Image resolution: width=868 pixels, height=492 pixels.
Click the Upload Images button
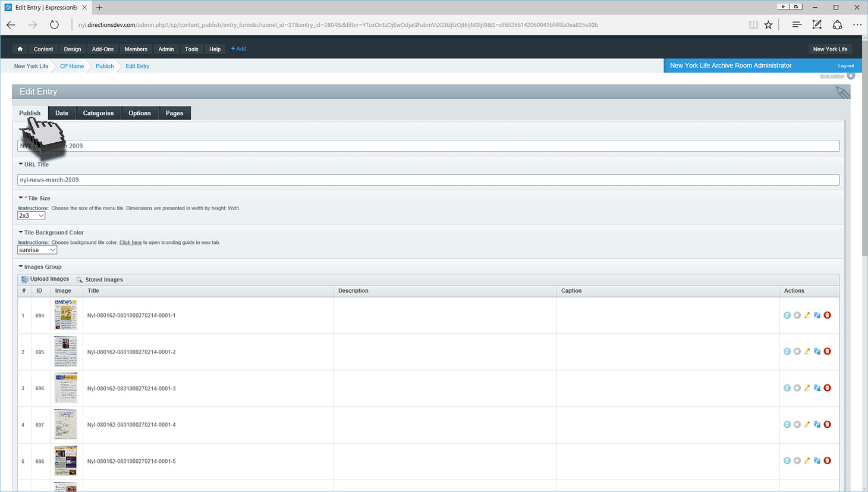[x=45, y=279]
